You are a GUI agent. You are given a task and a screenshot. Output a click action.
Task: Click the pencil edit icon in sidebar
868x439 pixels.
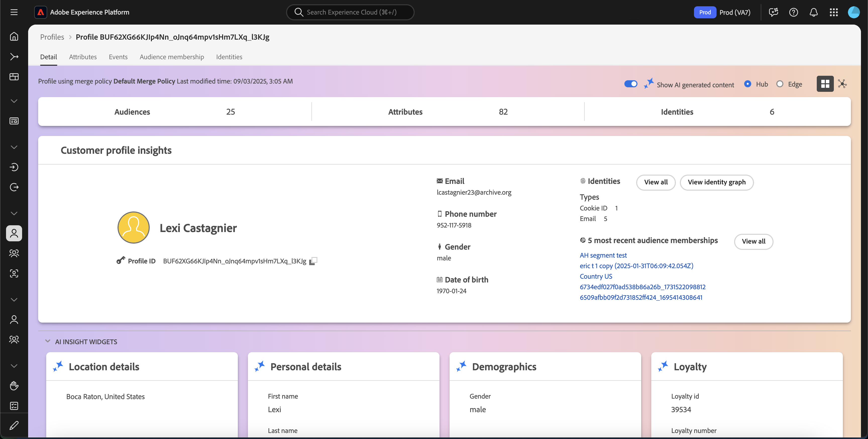[14, 425]
